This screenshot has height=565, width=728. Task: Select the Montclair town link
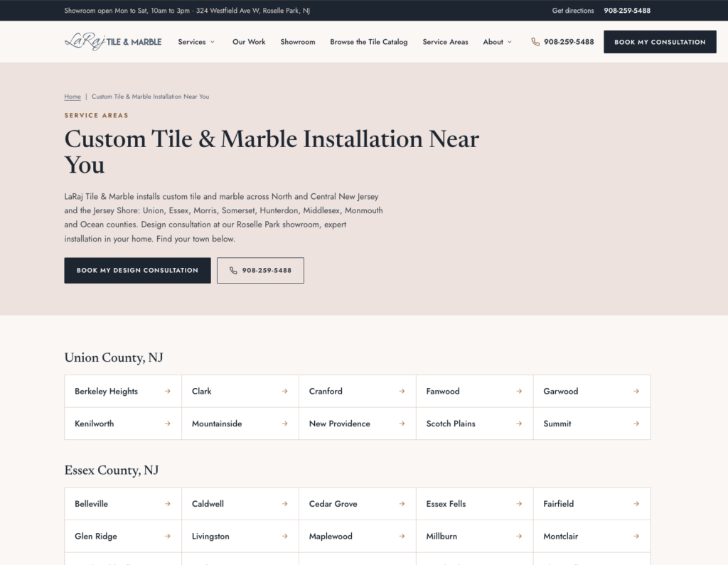coord(592,536)
